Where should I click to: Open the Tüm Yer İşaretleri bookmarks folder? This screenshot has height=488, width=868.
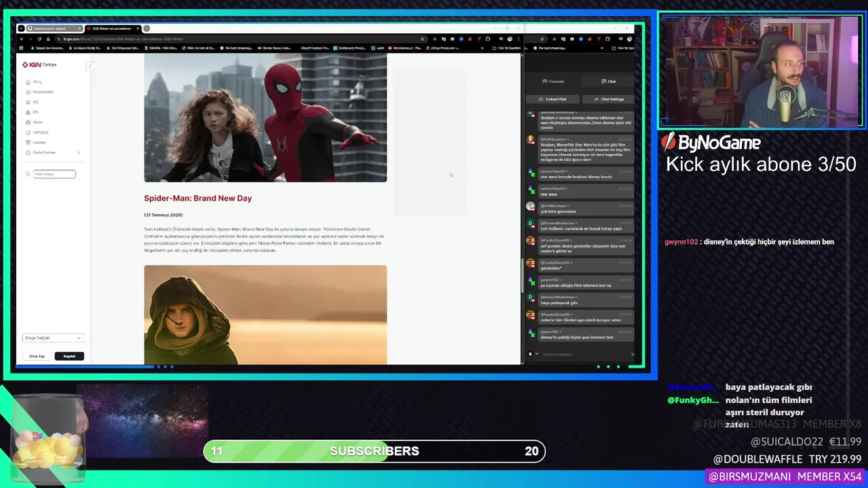click(505, 48)
